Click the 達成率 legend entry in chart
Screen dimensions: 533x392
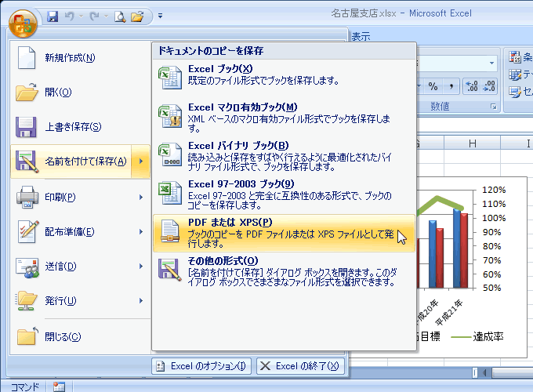[x=477, y=337]
